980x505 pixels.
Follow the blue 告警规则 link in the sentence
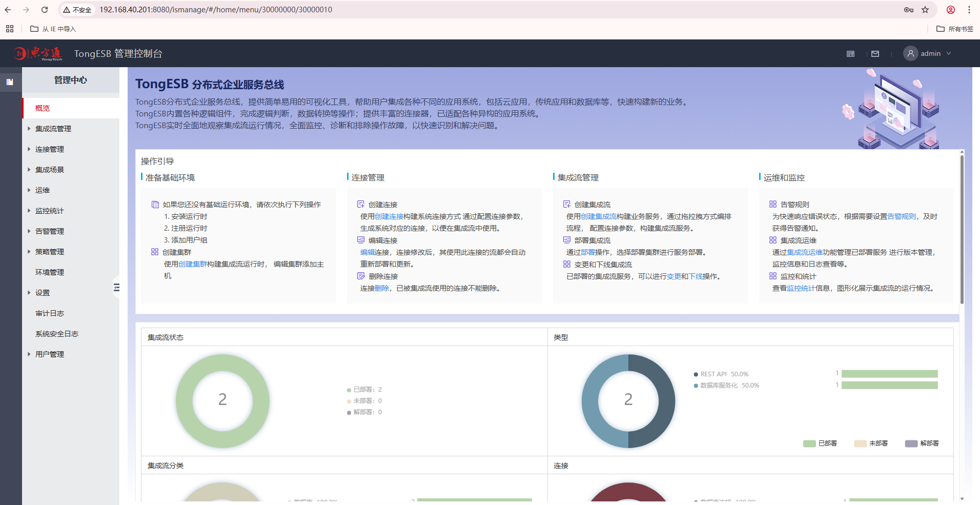(x=902, y=216)
